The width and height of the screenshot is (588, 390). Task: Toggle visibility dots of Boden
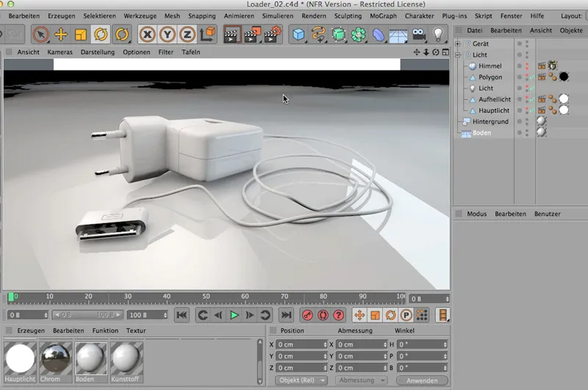click(527, 132)
